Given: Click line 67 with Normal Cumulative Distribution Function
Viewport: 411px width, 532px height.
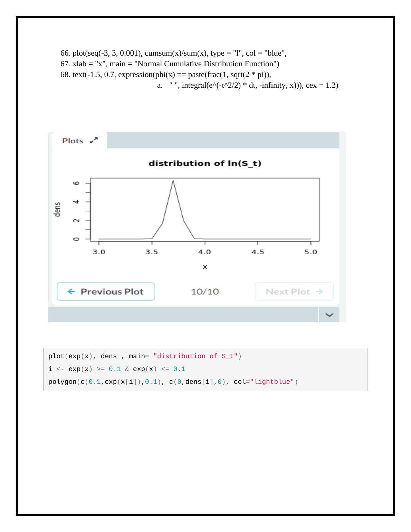Looking at the screenshot, I should pyautogui.click(x=170, y=64).
